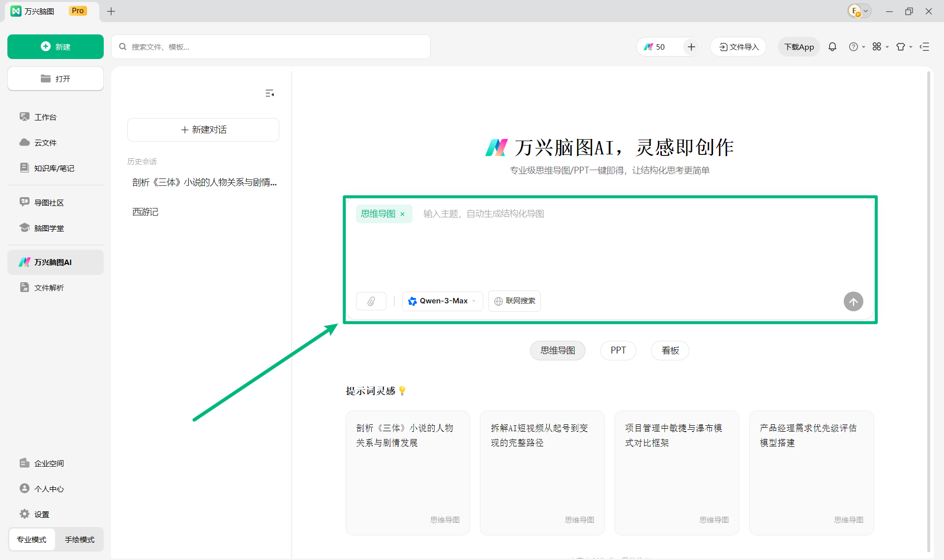Toggle the right panel collapse icon

pos(924,47)
